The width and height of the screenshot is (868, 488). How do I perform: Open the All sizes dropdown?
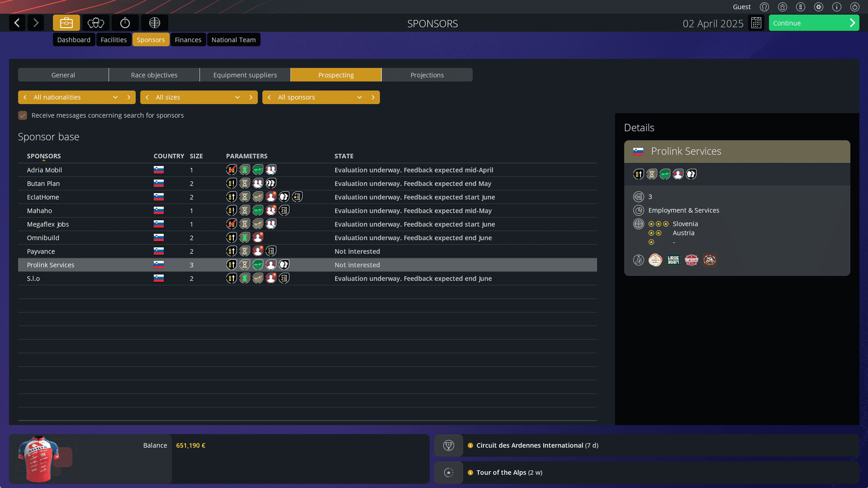tap(198, 98)
